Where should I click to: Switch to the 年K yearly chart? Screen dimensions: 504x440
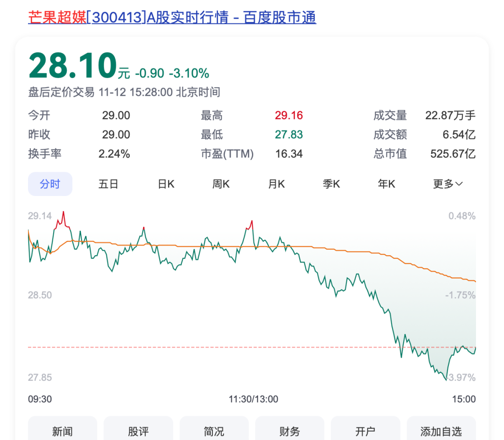tap(386, 184)
